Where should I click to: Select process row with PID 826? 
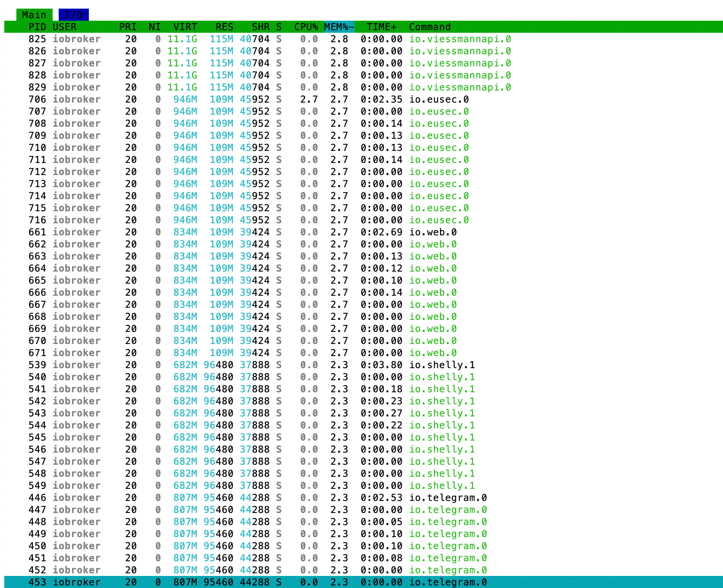pos(363,51)
